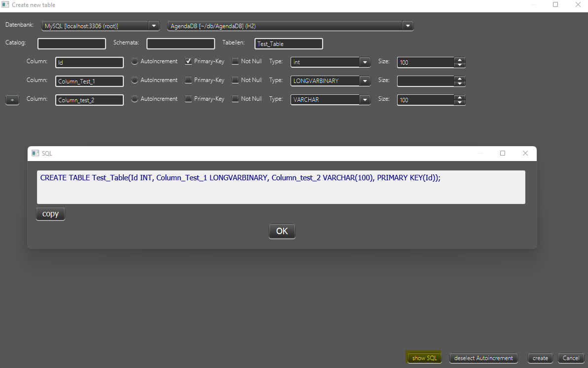Click the create button

[540, 358]
